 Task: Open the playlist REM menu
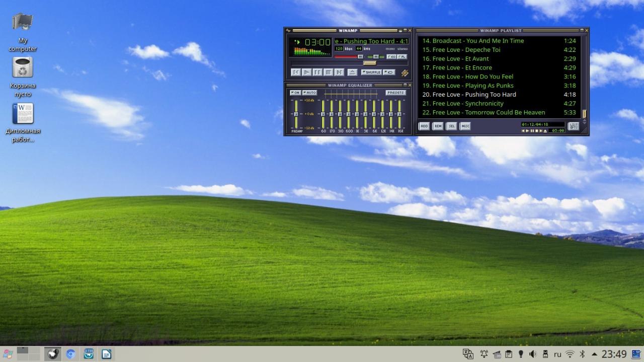(438, 126)
